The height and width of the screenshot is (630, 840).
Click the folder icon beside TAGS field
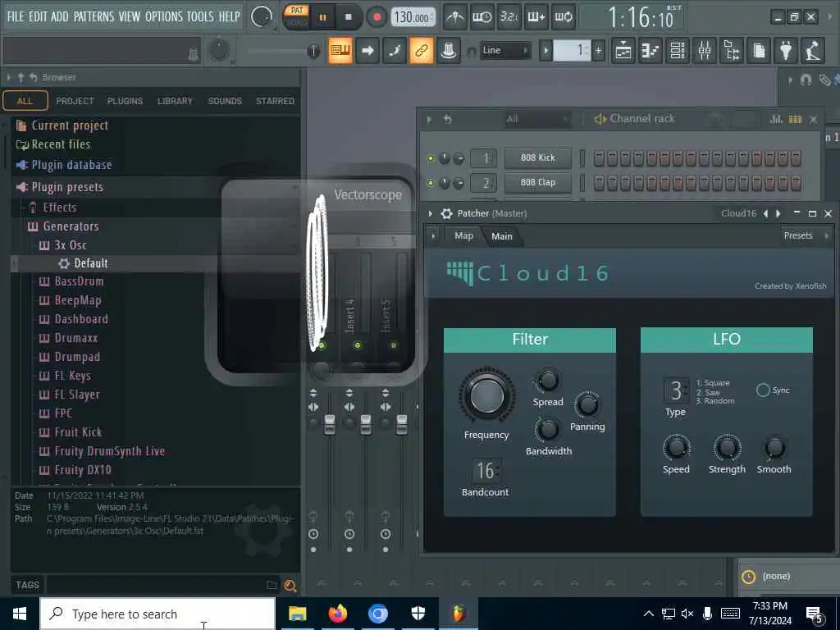[x=272, y=585]
